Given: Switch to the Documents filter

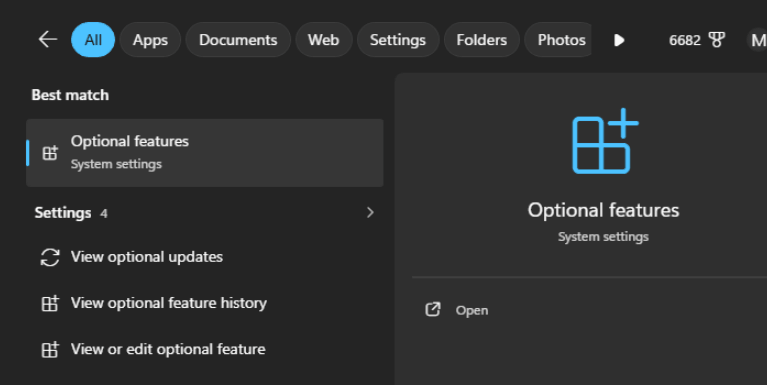Looking at the screenshot, I should (x=238, y=40).
